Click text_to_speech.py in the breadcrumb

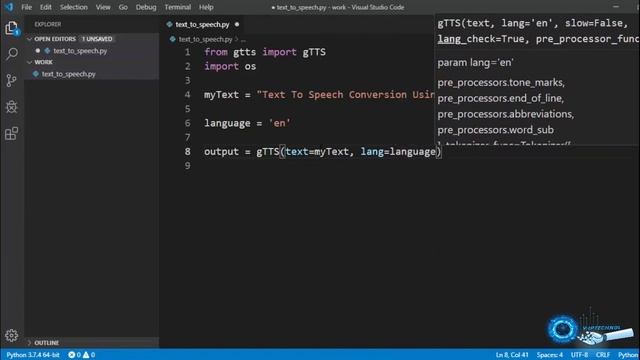[205, 39]
